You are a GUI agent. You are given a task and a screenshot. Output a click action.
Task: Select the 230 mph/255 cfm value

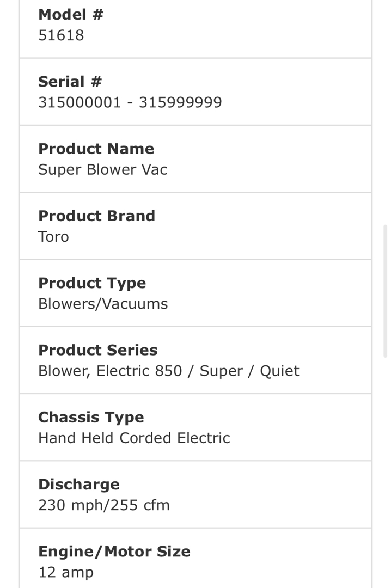(x=103, y=505)
